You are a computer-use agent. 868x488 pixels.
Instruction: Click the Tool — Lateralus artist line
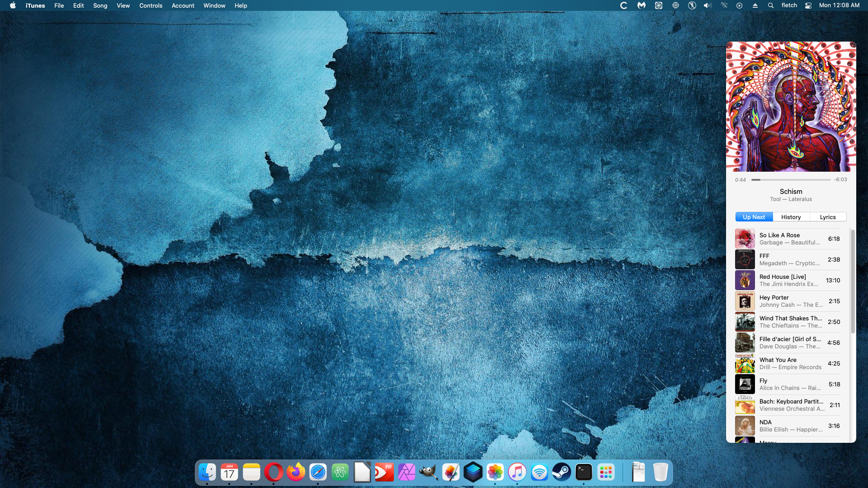791,199
